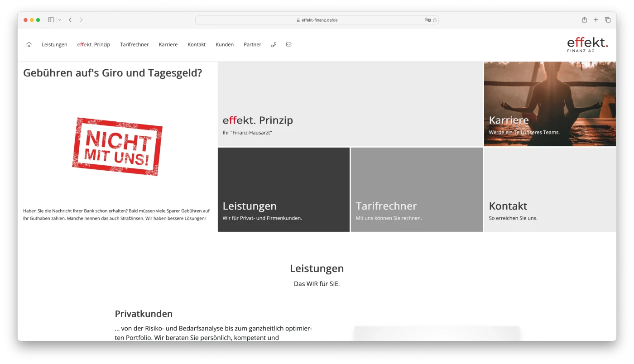
Task: Open the share icon in Safari toolbar
Action: click(x=584, y=19)
